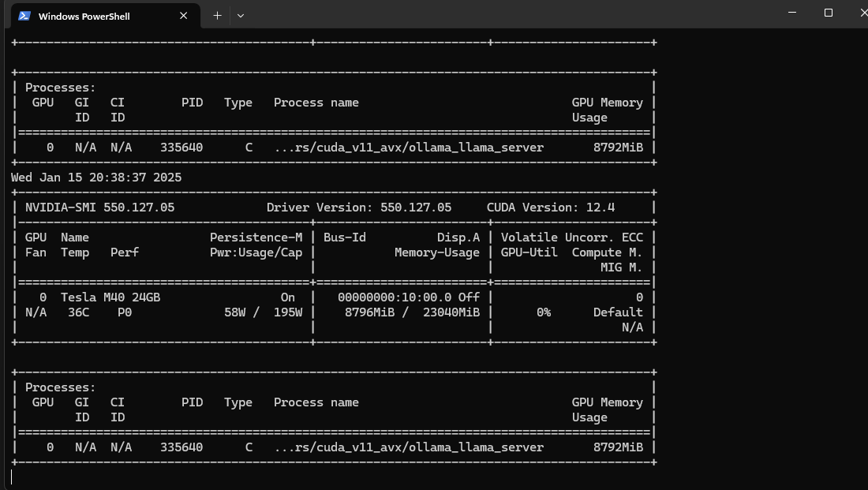Click the 8792MiB value in the last table
868x490 pixels.
[x=618, y=447]
